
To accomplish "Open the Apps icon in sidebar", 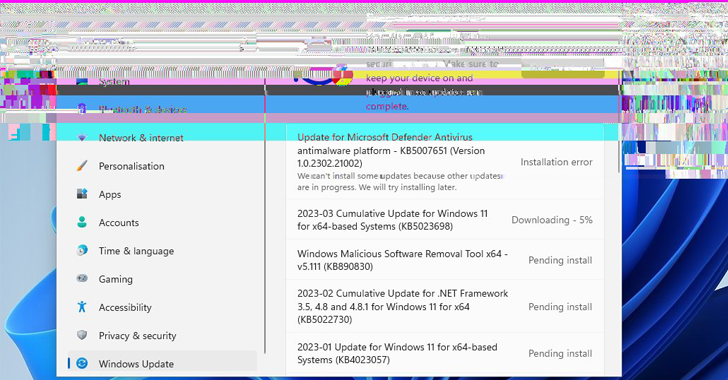I will pos(82,194).
